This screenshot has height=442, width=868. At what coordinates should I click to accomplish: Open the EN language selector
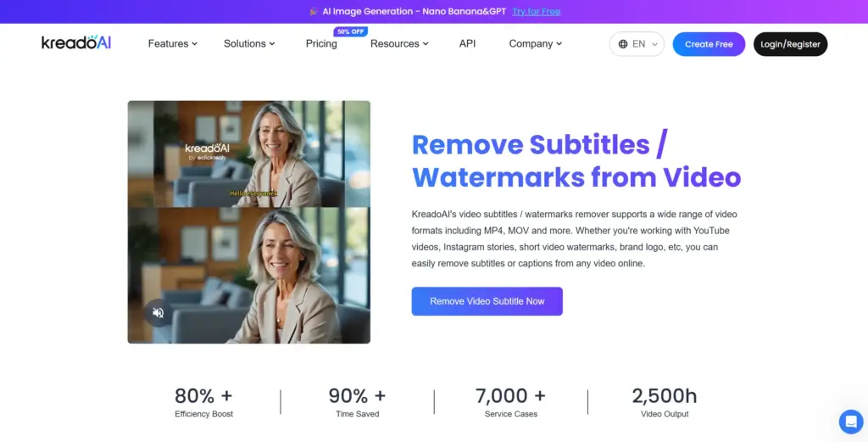pos(637,44)
